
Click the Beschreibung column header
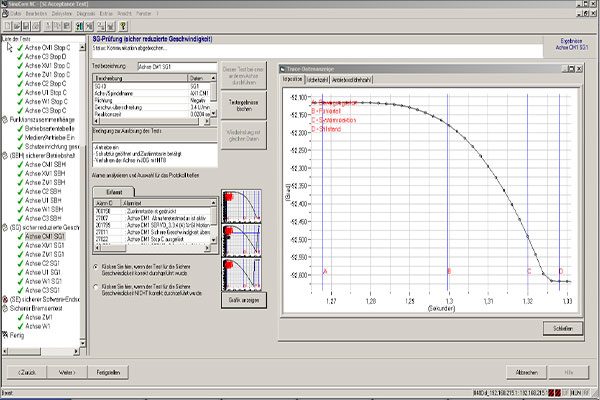pos(140,78)
